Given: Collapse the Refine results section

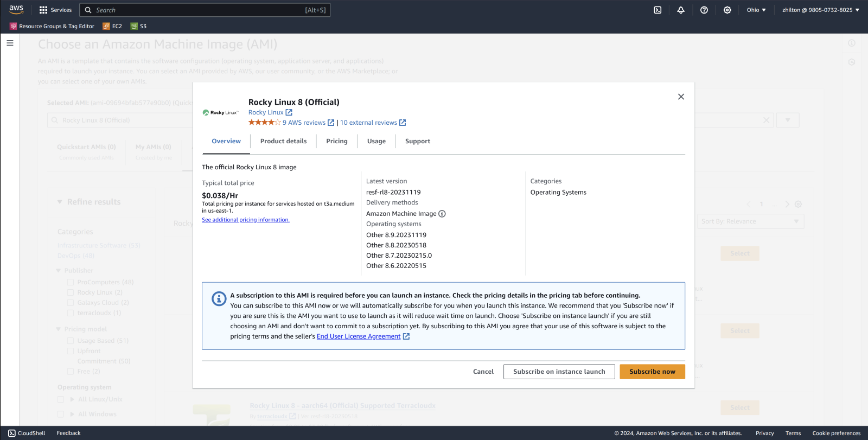Looking at the screenshot, I should [60, 202].
